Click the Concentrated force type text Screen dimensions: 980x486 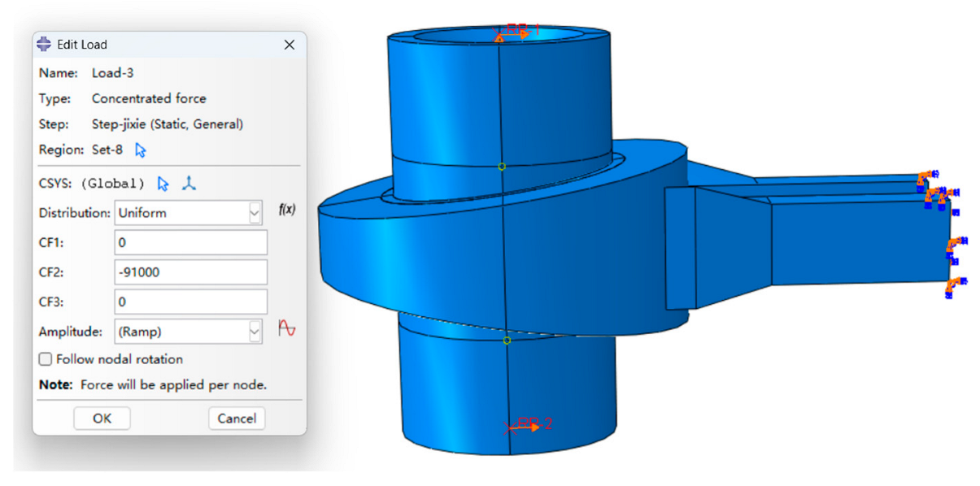149,99
